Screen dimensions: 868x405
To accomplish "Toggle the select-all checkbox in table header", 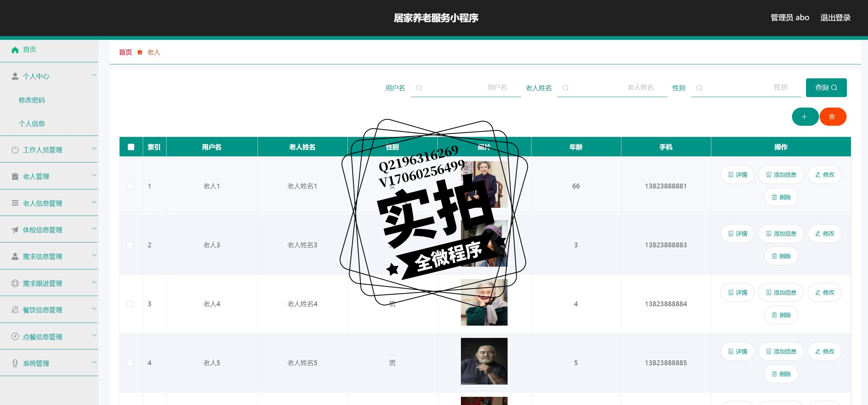I will [131, 147].
